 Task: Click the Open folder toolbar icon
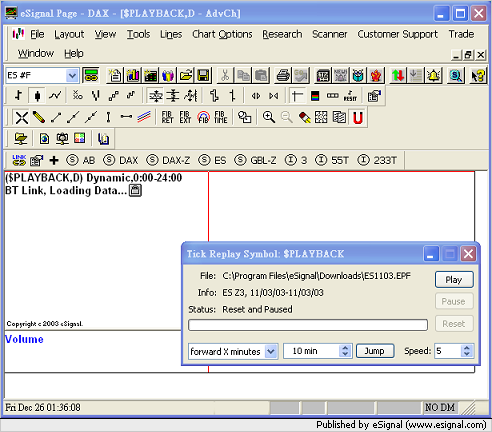186,76
